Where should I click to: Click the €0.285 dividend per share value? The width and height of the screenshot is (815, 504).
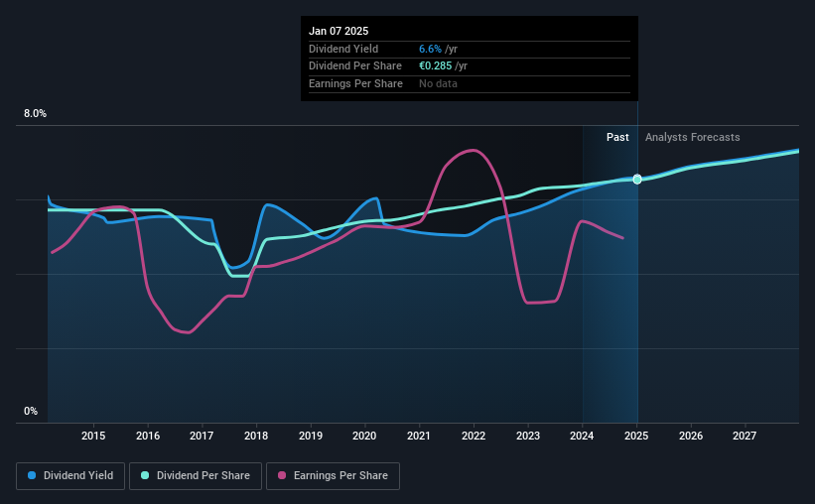click(435, 66)
